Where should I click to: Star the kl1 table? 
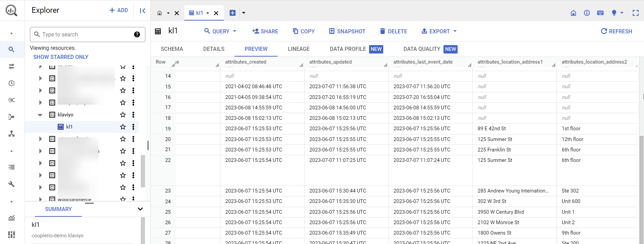click(123, 127)
